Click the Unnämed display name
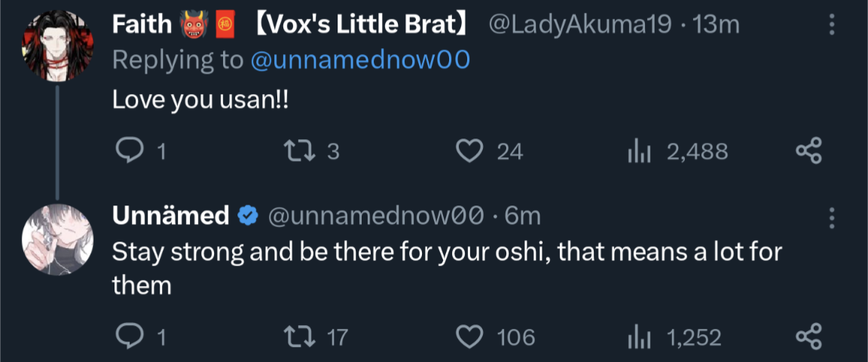868x362 pixels. [170, 216]
